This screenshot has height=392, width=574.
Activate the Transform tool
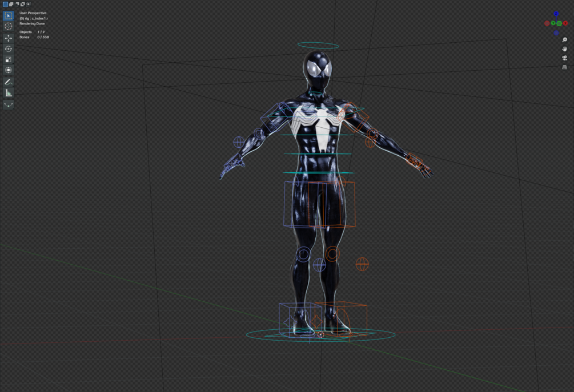pyautogui.click(x=9, y=70)
